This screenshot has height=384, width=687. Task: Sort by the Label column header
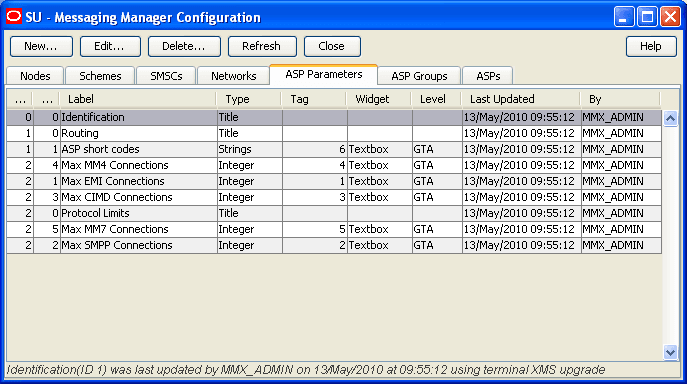pyautogui.click(x=138, y=99)
